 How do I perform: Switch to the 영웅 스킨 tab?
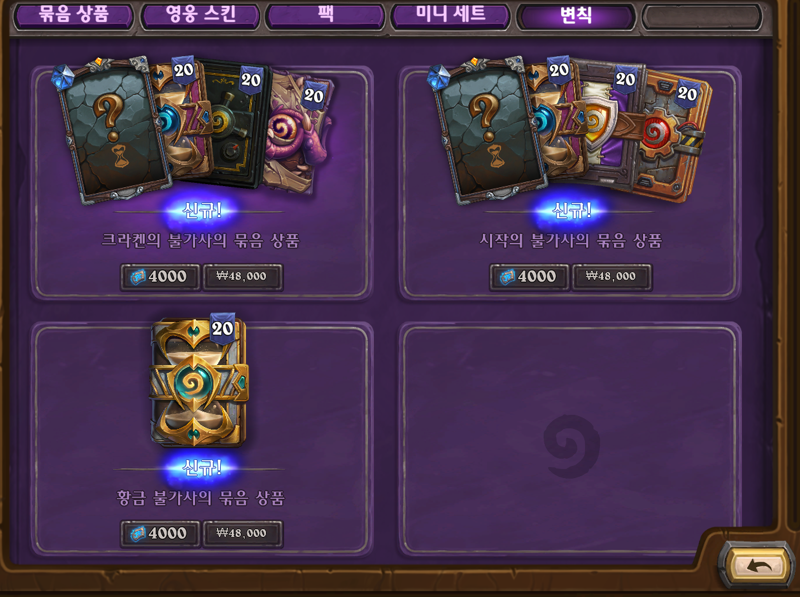(200, 15)
